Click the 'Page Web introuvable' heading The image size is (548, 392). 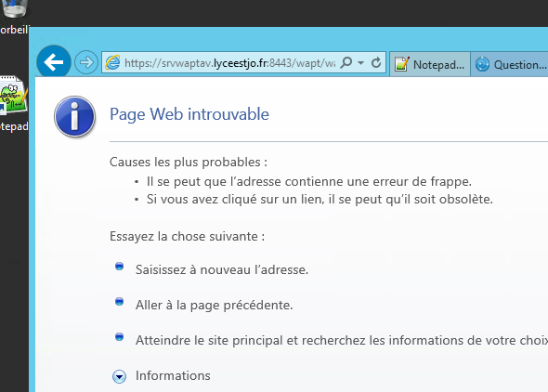pos(189,114)
